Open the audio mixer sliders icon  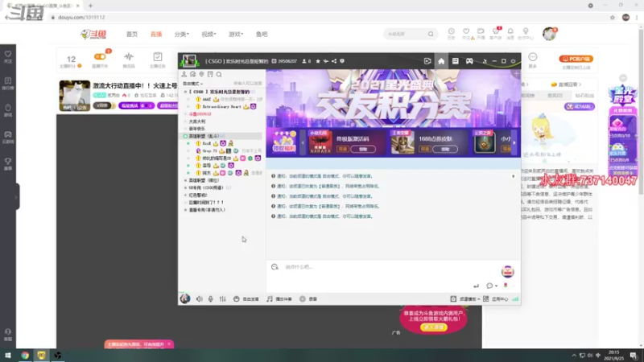223,299
